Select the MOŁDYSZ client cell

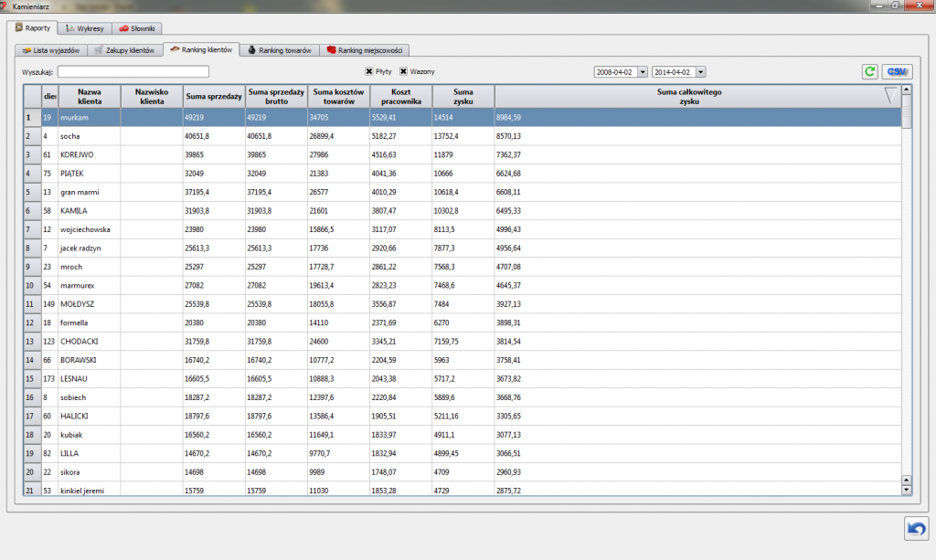[90, 304]
